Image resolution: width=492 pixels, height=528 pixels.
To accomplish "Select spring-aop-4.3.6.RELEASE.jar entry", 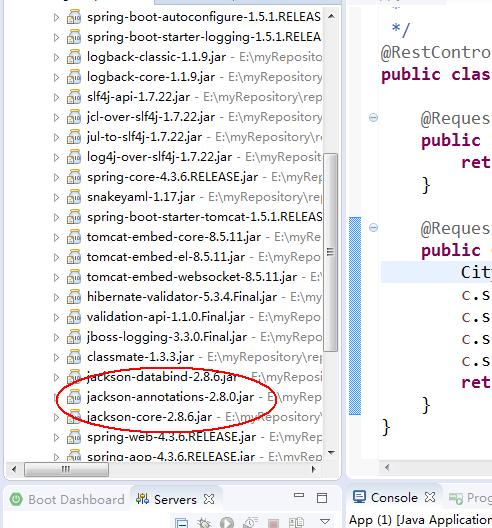I will click(x=171, y=456).
